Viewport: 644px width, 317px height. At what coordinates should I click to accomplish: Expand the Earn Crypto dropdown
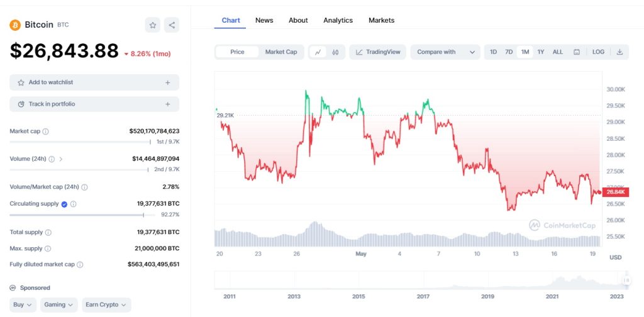click(106, 305)
